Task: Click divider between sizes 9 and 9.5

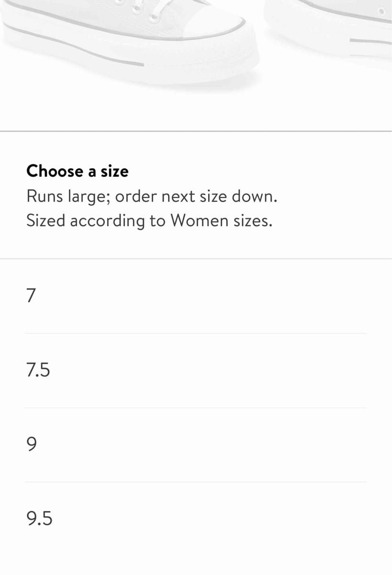Action: pos(196,482)
